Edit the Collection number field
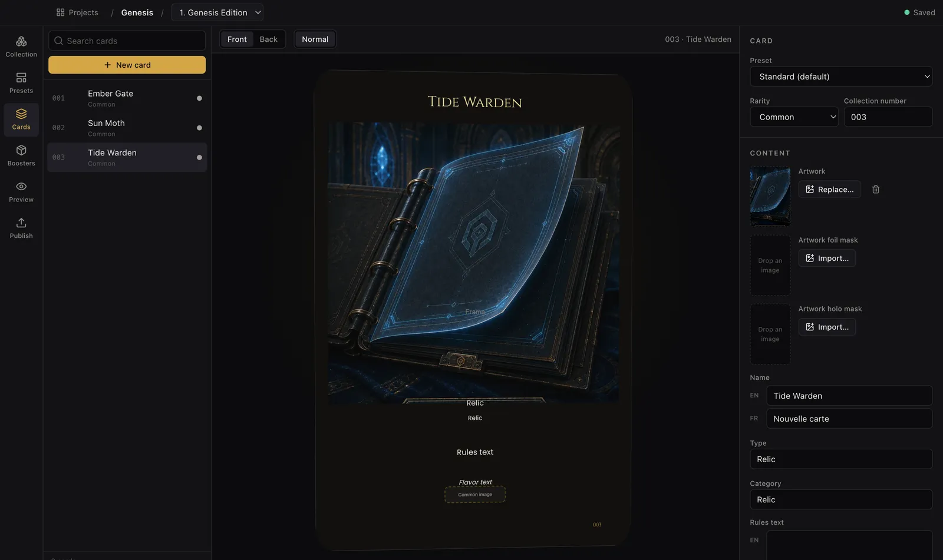Screen dimensions: 943x560 point(888,117)
